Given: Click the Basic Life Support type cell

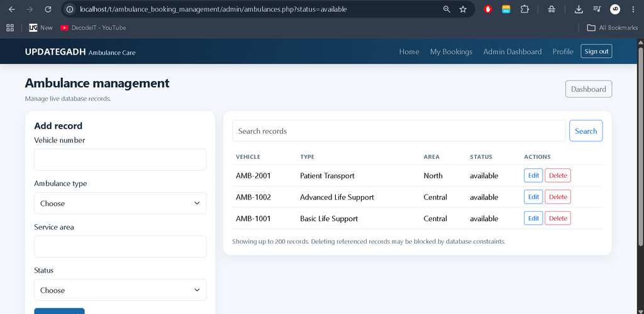Looking at the screenshot, I should click(x=329, y=219).
